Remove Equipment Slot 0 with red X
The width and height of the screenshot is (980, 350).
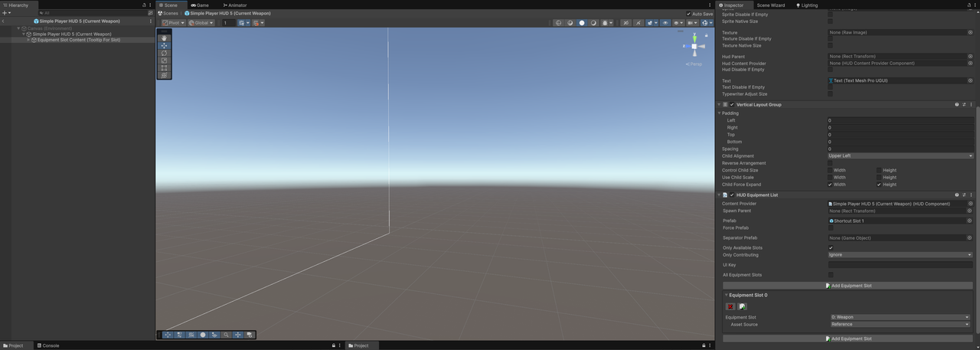[x=730, y=306]
